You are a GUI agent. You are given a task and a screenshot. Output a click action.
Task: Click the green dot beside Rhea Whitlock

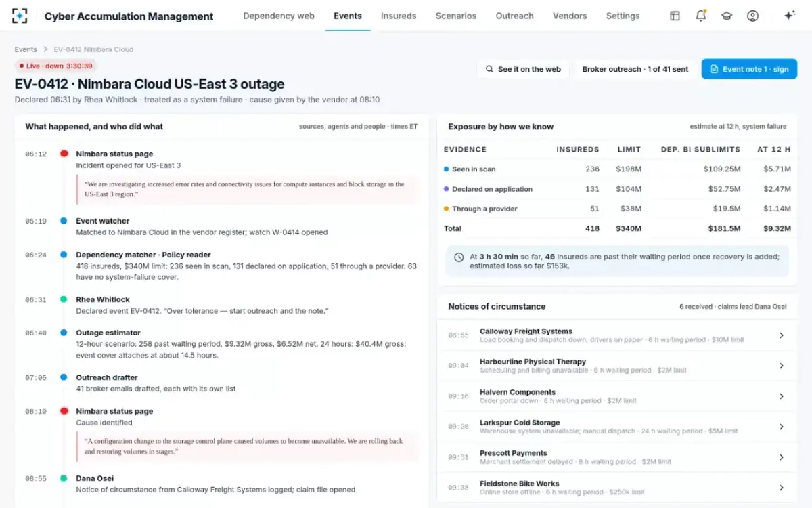coord(64,299)
